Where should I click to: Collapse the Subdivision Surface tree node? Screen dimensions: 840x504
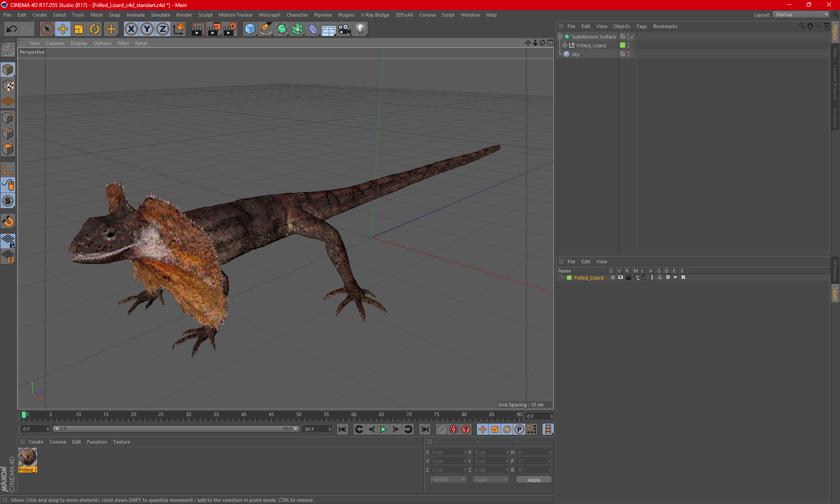pyautogui.click(x=560, y=37)
